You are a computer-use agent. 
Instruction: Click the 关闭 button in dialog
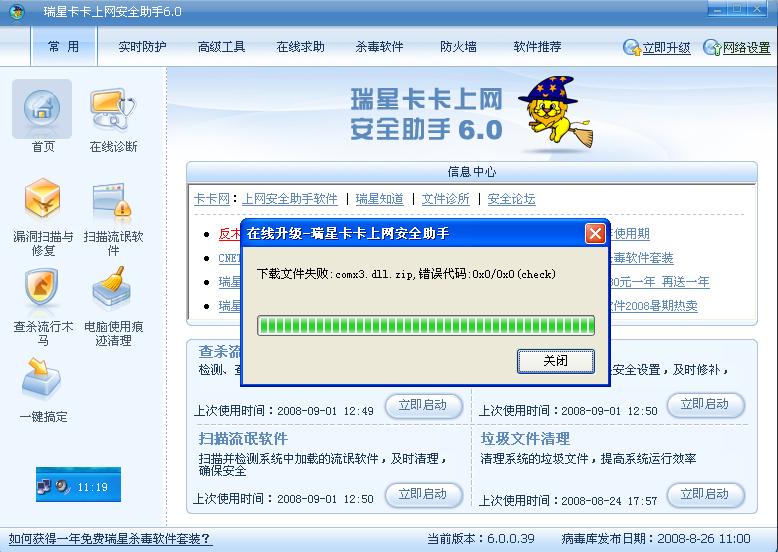556,361
